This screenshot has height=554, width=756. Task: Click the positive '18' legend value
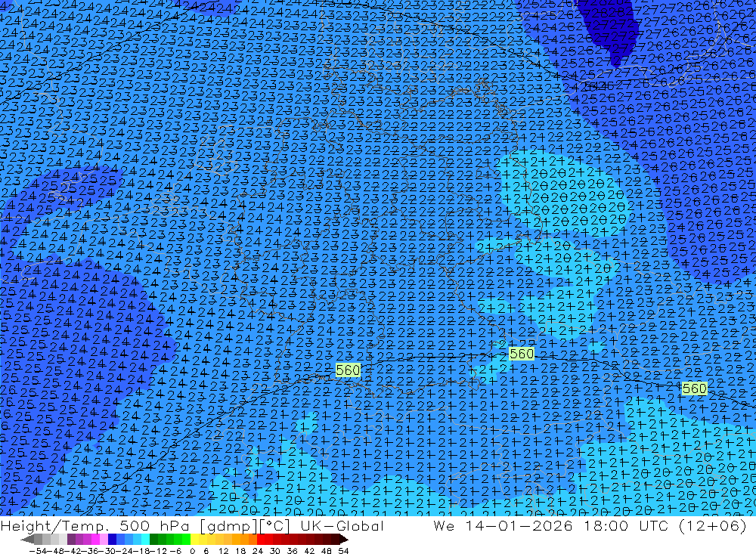240,551
